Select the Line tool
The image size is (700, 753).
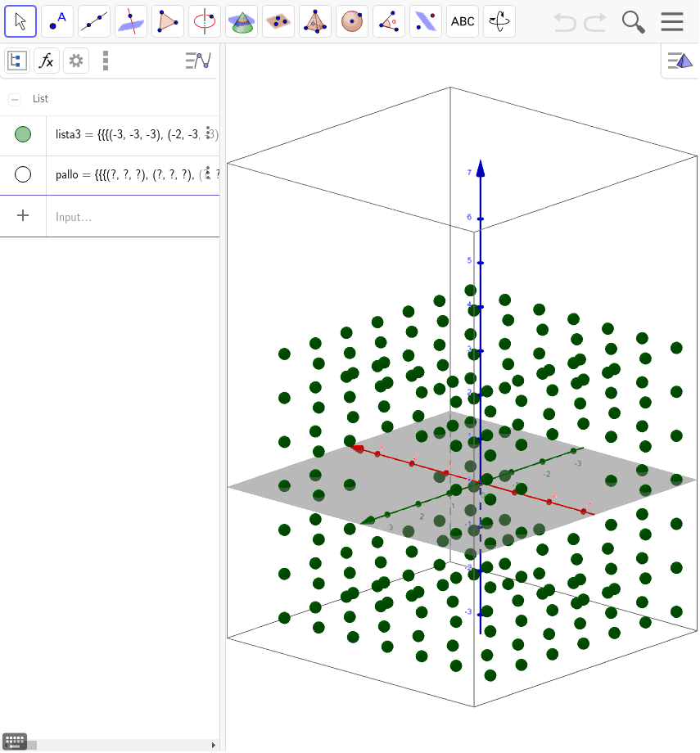[x=93, y=21]
